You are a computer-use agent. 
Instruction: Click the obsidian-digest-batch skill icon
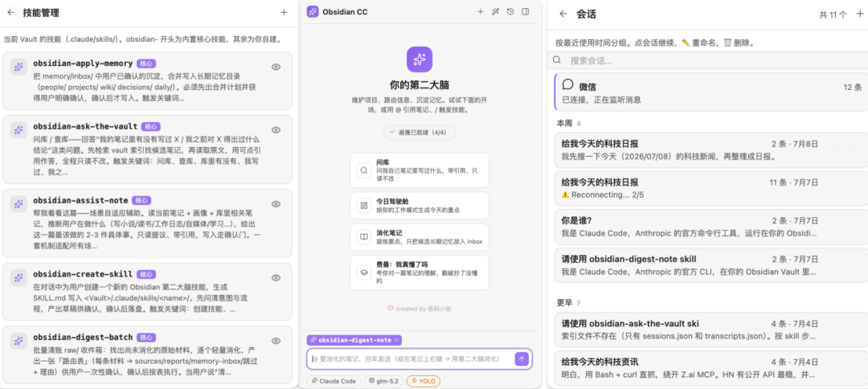(x=18, y=341)
